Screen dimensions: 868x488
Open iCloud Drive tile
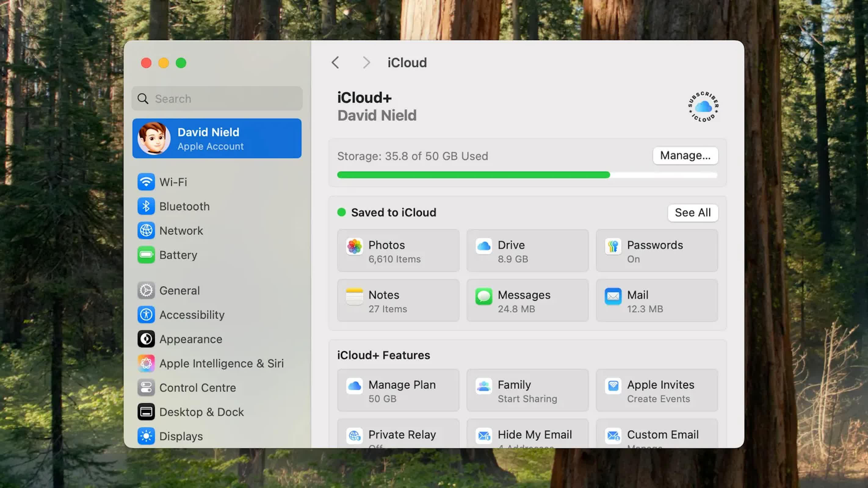(527, 251)
